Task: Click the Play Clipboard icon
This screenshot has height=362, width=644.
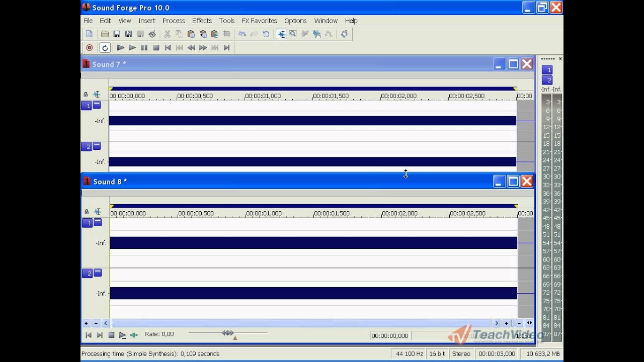Action: [x=214, y=34]
